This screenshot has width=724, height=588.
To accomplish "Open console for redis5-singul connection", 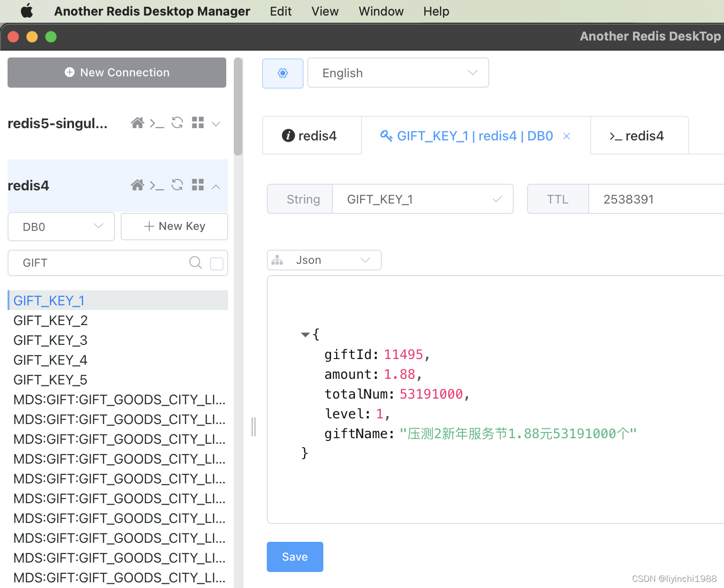I will 157,123.
